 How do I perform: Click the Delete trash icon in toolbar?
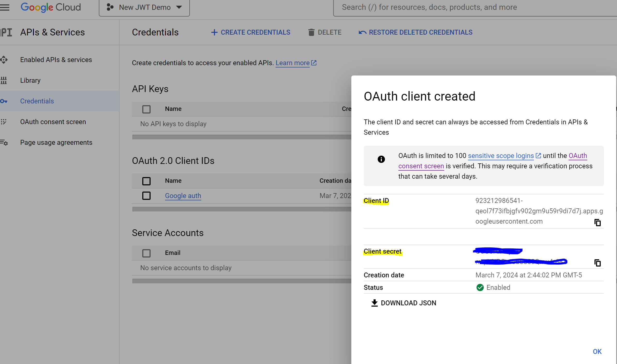311,32
